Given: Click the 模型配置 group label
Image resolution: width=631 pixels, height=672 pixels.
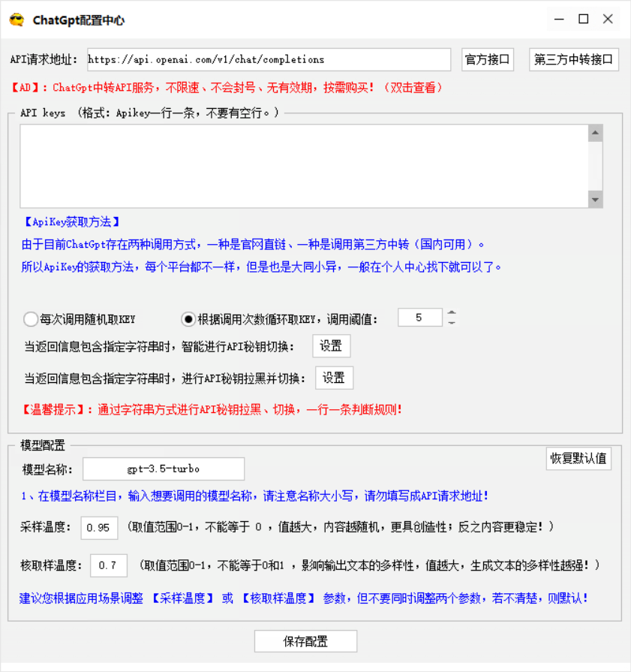Looking at the screenshot, I should click(x=43, y=445).
